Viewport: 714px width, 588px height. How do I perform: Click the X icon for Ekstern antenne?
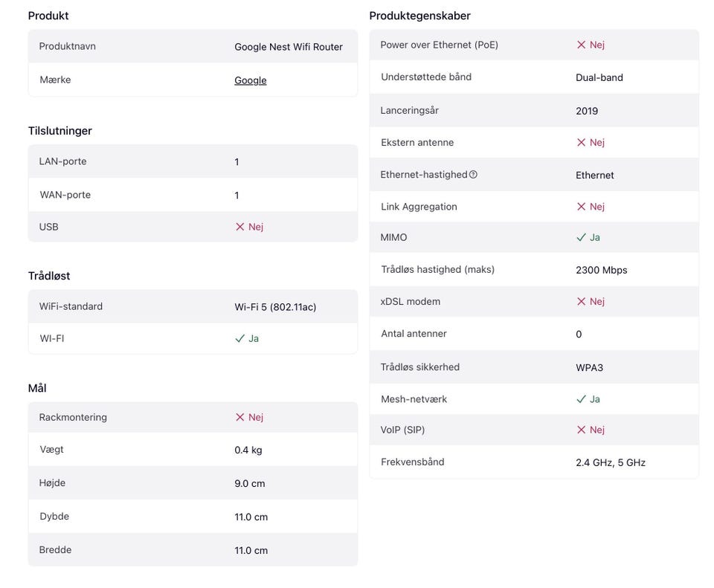(x=581, y=142)
